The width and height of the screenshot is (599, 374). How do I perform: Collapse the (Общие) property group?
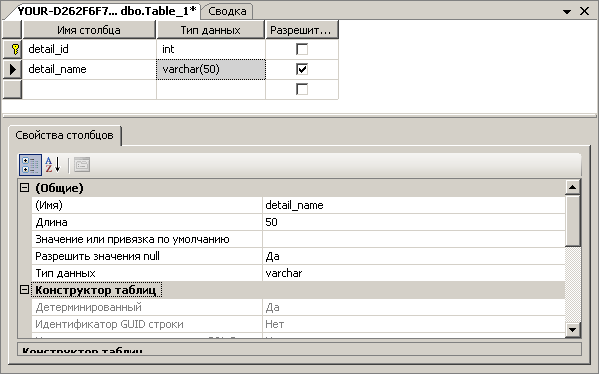24,188
